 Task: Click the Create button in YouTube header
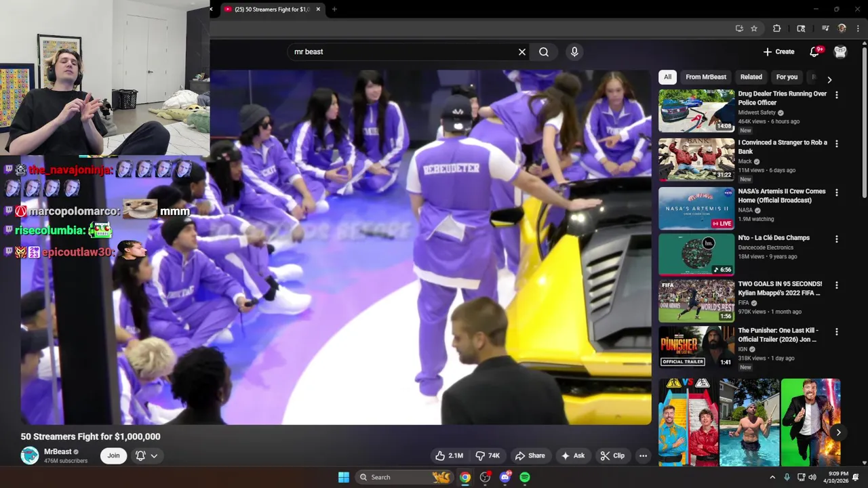click(x=778, y=52)
